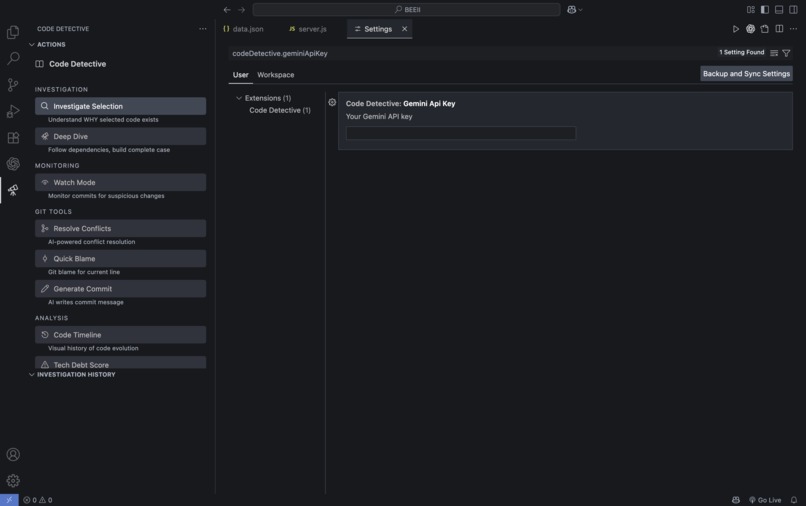Open the Source Control view
The height and width of the screenshot is (506, 806).
coord(13,84)
